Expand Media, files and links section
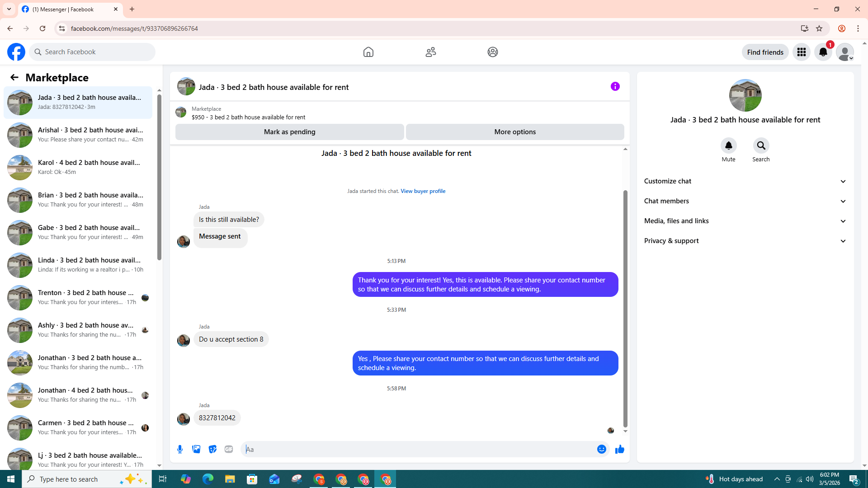 745,221
